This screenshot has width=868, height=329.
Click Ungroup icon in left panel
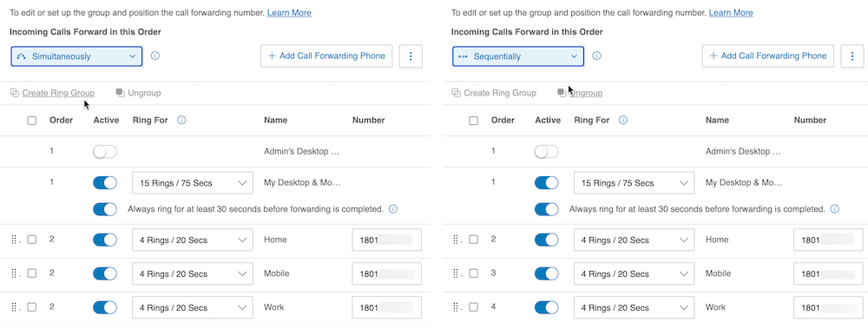click(120, 93)
